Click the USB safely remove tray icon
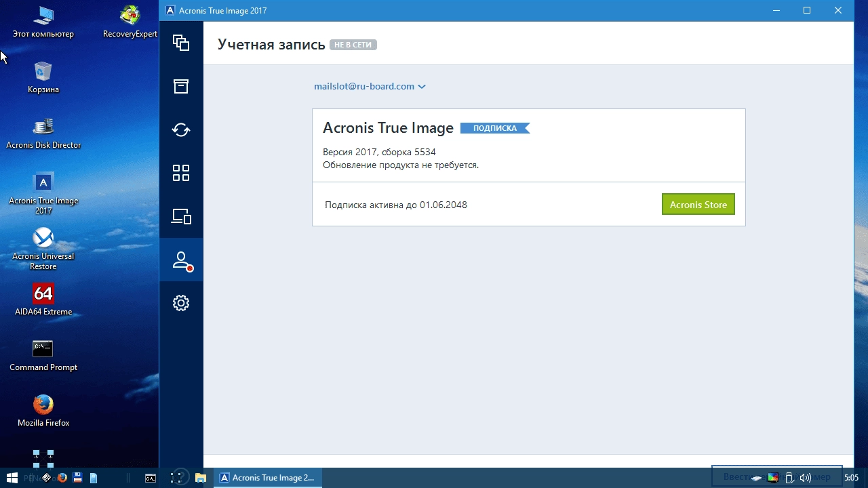 (x=789, y=477)
